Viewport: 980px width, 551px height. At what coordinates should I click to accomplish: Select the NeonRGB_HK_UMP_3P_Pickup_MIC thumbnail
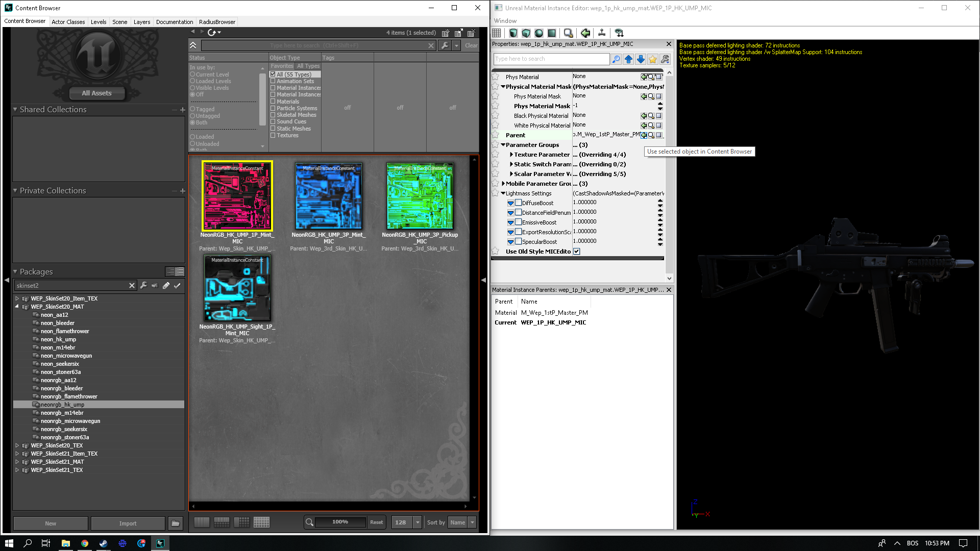(420, 196)
